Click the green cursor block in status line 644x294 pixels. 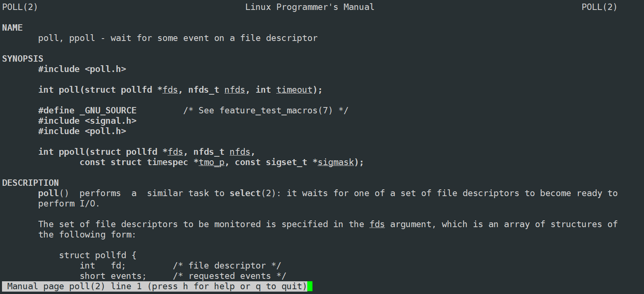pyautogui.click(x=310, y=286)
